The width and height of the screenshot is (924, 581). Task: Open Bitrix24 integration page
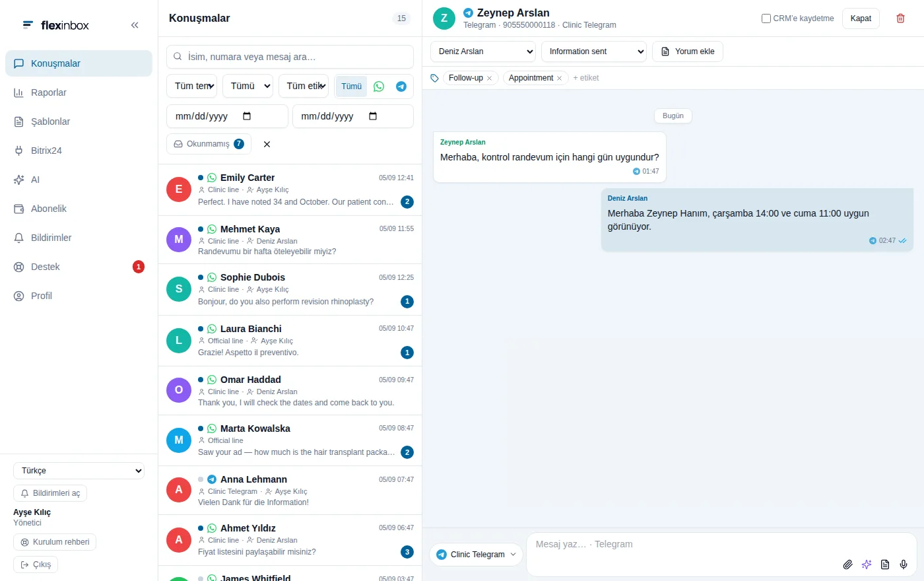79,151
